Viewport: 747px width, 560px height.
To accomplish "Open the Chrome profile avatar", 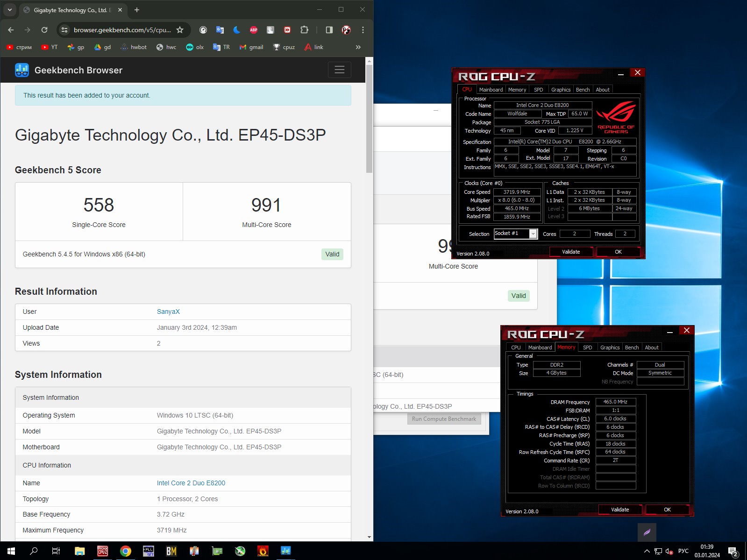I will click(x=346, y=30).
